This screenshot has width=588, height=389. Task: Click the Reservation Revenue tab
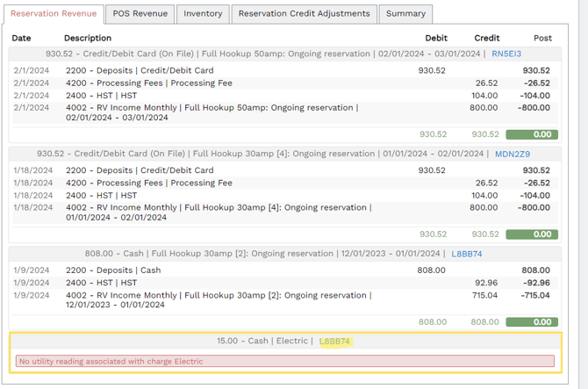click(54, 14)
